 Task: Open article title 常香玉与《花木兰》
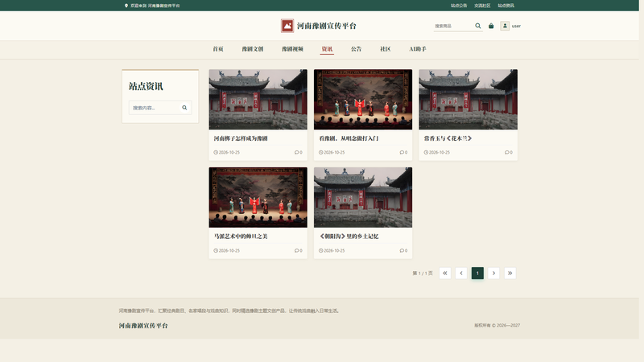[x=448, y=138]
